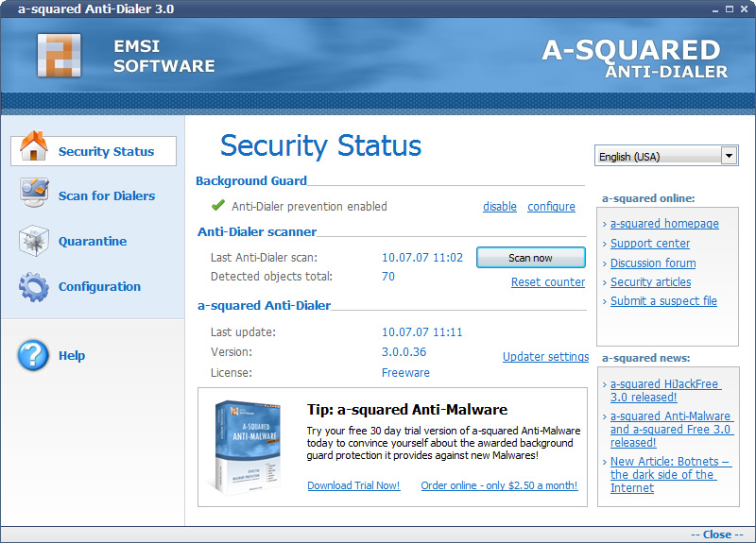
Task: Maximize the Anti-Dialer window
Action: click(730, 9)
